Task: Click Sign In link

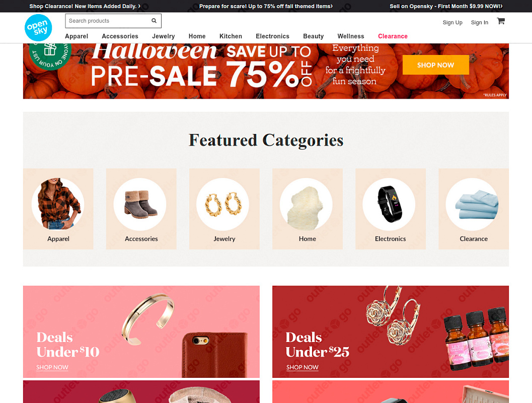Action: pos(480,22)
